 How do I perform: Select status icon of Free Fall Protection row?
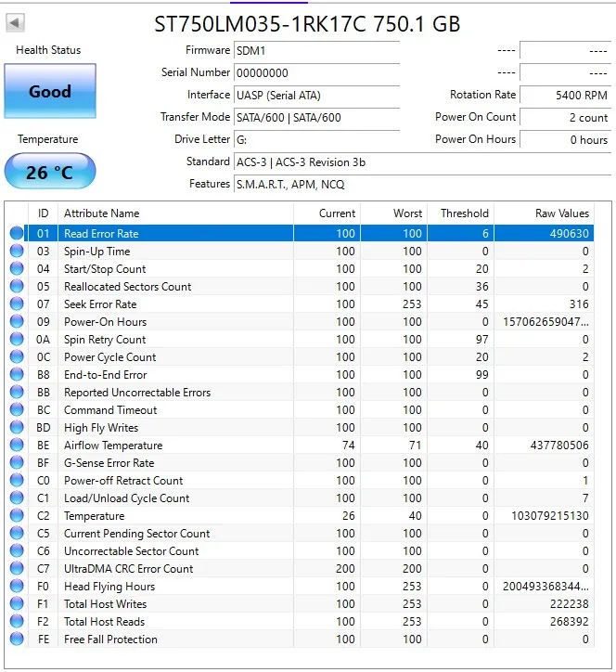point(17,639)
